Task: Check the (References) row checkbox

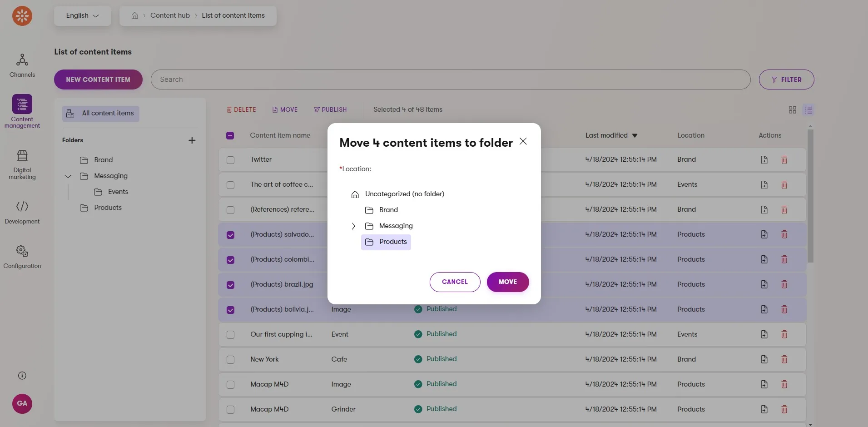Action: [x=230, y=210]
